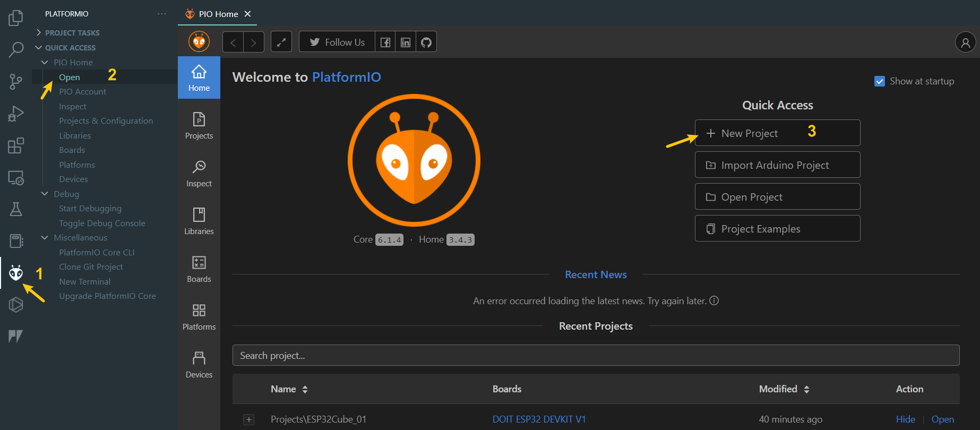The height and width of the screenshot is (430, 980).
Task: Click the Project Examples button
Action: pos(778,228)
